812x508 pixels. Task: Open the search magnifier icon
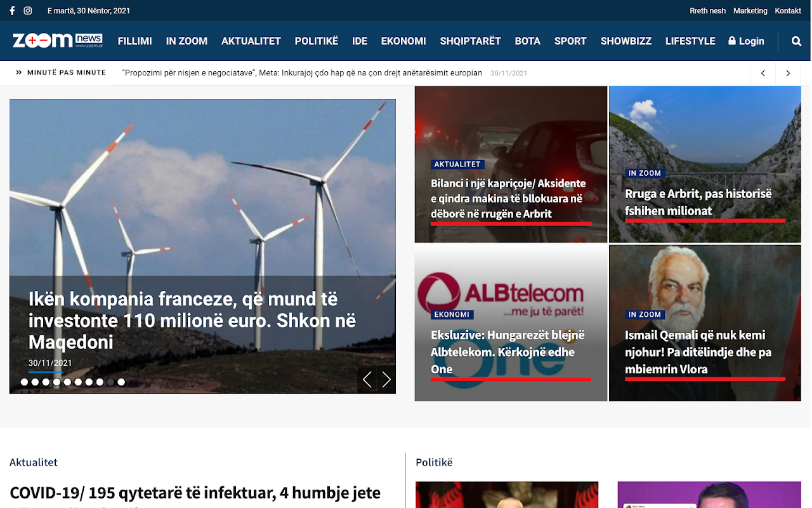click(796, 41)
